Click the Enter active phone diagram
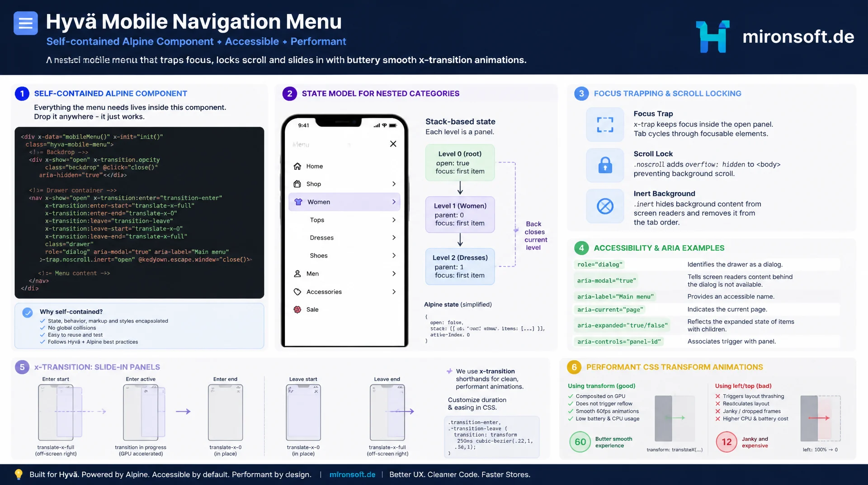 [145, 412]
